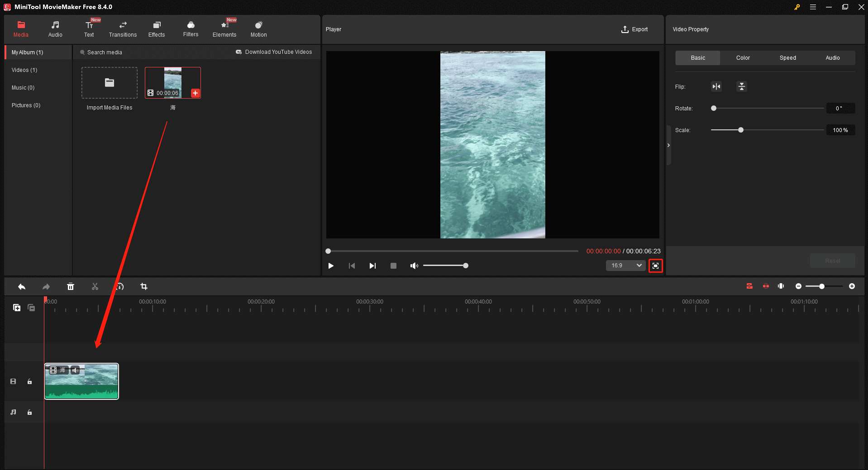
Task: Click the Export button
Action: pos(634,29)
